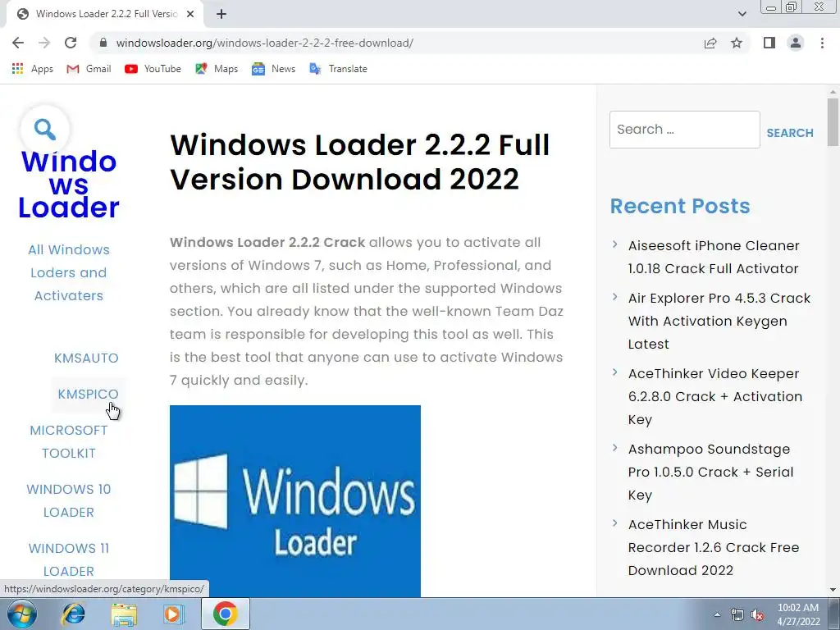Open YouTube bookmark
Image resolution: width=840 pixels, height=630 pixels.
153,69
